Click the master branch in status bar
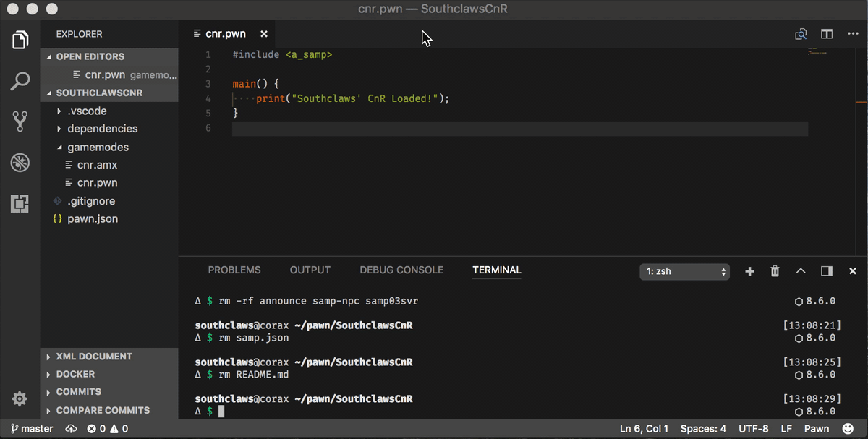Screen dimensions: 868x439 pyautogui.click(x=32, y=429)
